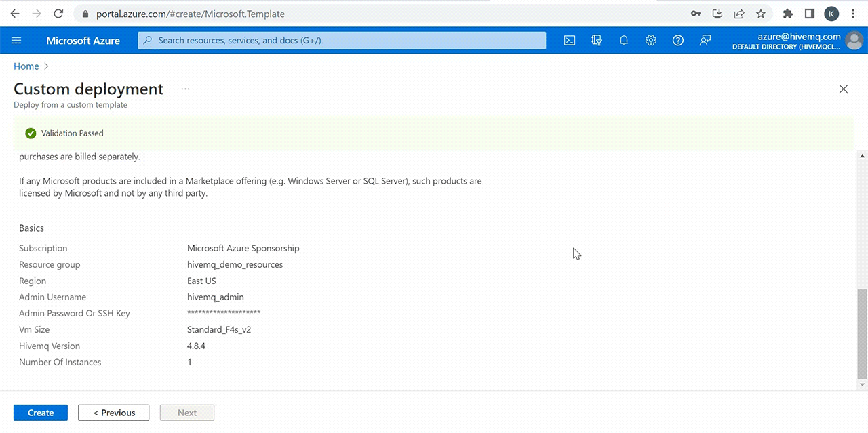Click the Microsoft Azure logo text
Viewport: 868px width, 433px height.
click(83, 41)
